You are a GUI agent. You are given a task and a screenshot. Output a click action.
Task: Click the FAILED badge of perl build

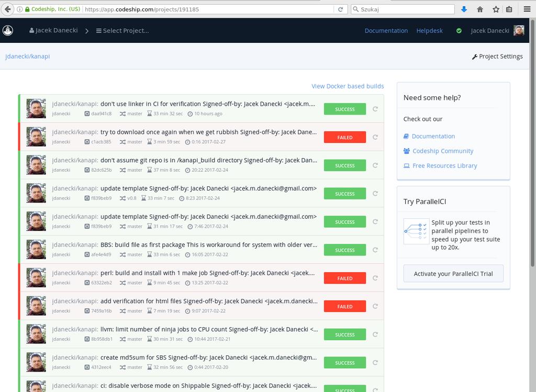point(345,278)
